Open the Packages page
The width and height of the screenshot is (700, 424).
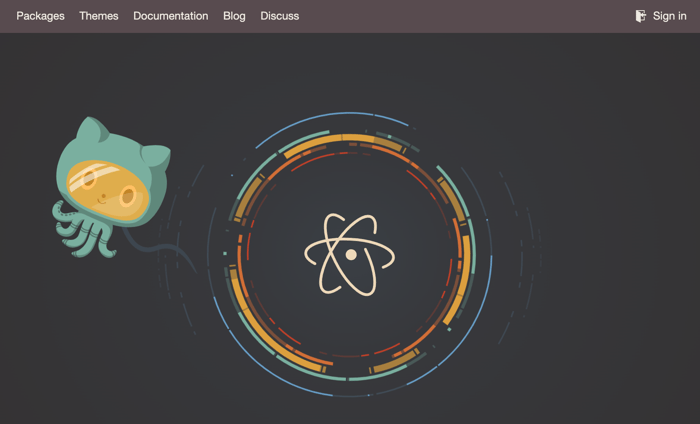point(40,16)
